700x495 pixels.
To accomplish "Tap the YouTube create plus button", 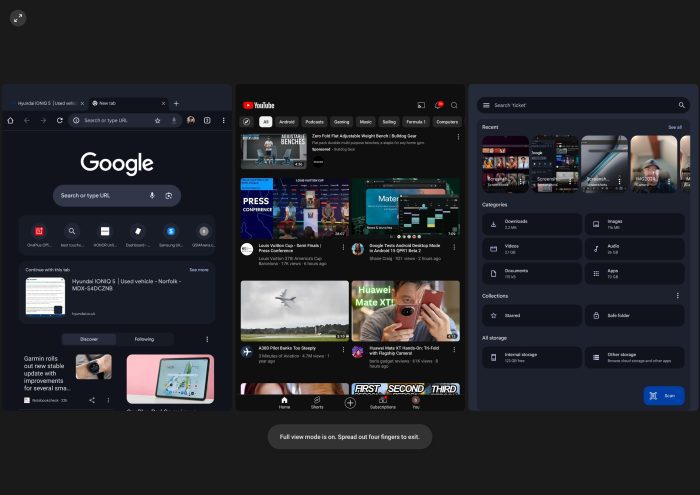I will pos(350,402).
